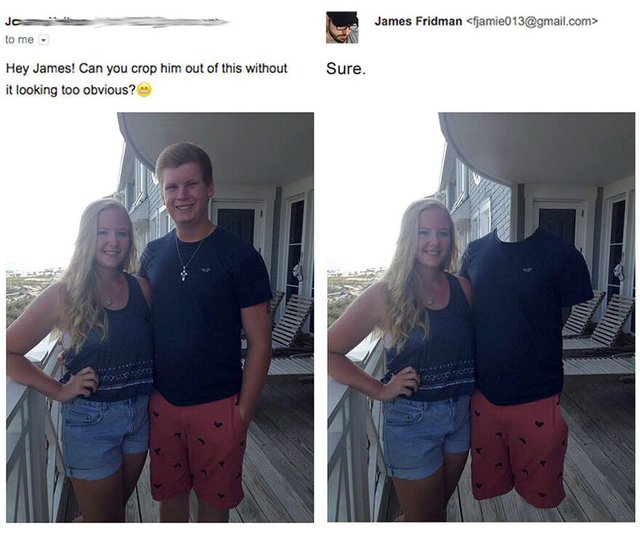Click the small logo on the floating shirt
The height and width of the screenshot is (534, 640).
[x=527, y=269]
